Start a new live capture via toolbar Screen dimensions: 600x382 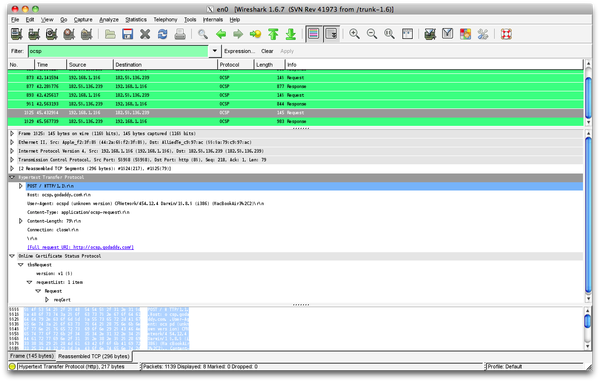[x=52, y=34]
